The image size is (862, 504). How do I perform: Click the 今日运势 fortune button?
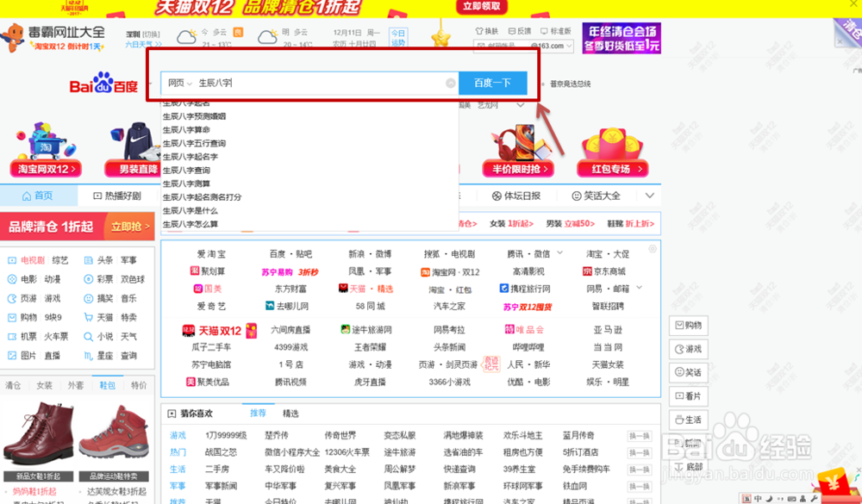(x=398, y=37)
